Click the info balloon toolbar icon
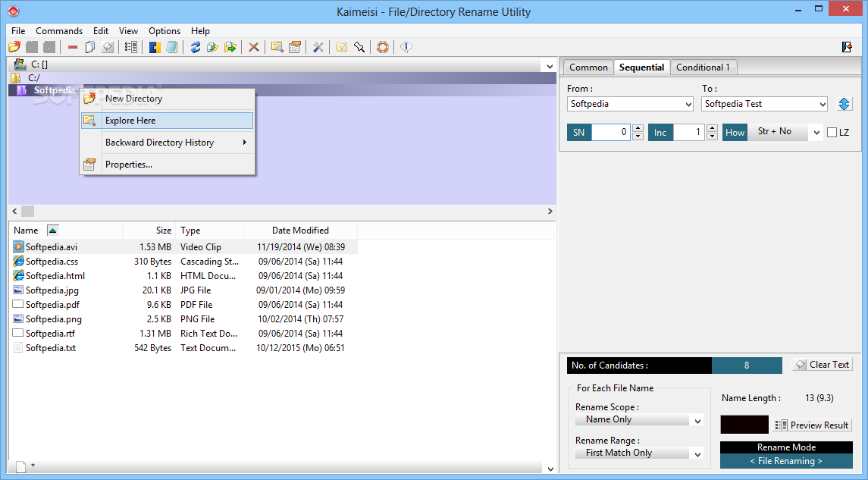Viewport: 868px width, 480px height. click(x=406, y=47)
